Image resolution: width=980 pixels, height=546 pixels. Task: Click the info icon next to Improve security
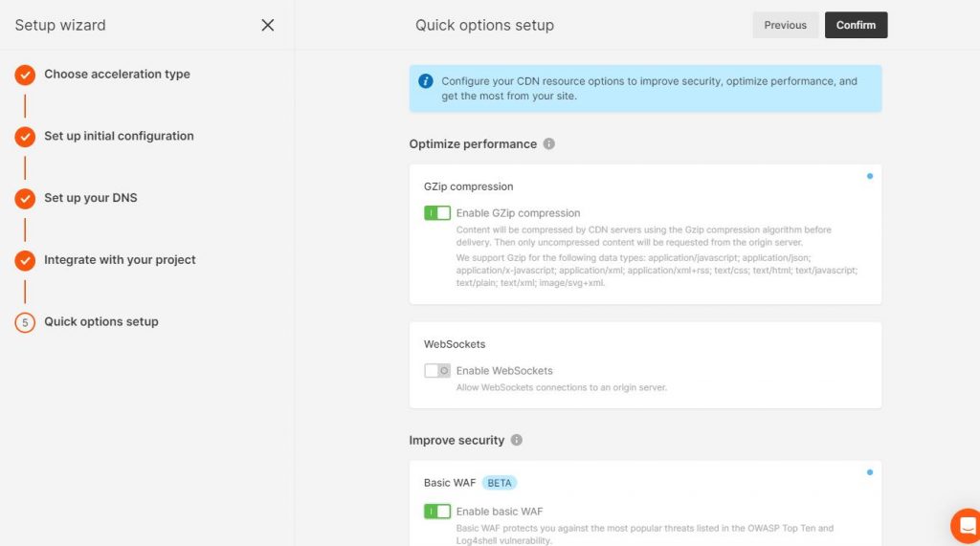click(517, 441)
